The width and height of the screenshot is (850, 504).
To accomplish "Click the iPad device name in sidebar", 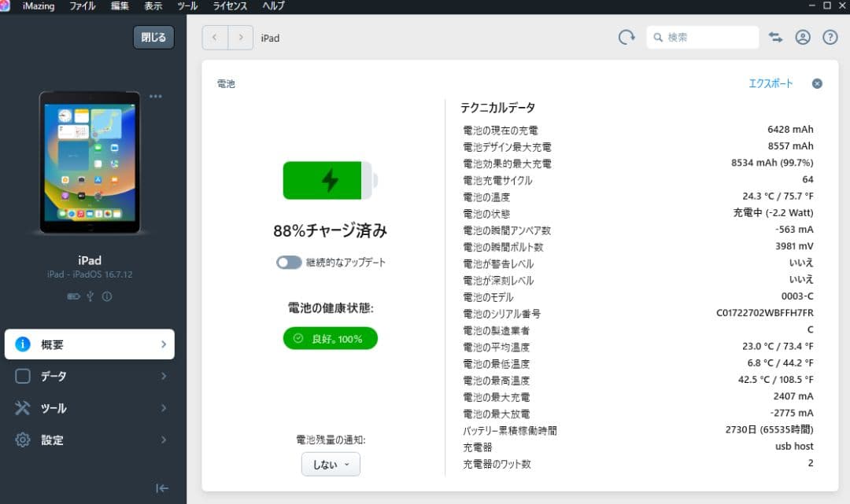I will 90,260.
